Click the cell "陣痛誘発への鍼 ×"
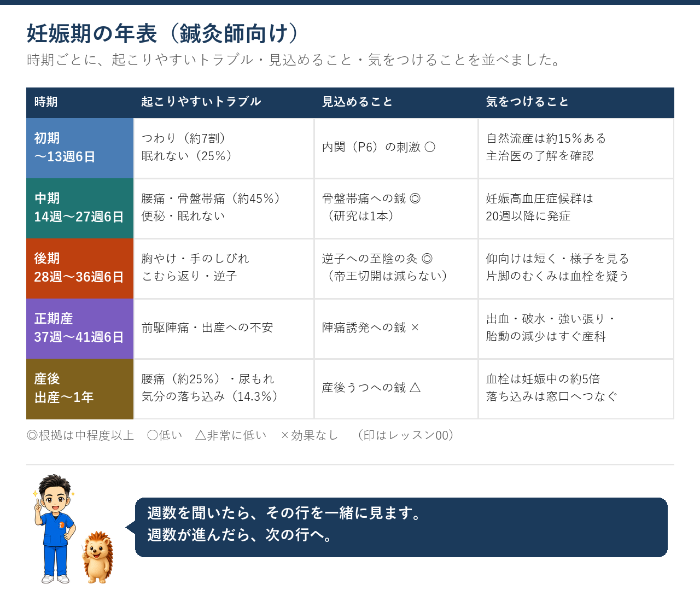The width and height of the screenshot is (700, 590). tap(396, 329)
